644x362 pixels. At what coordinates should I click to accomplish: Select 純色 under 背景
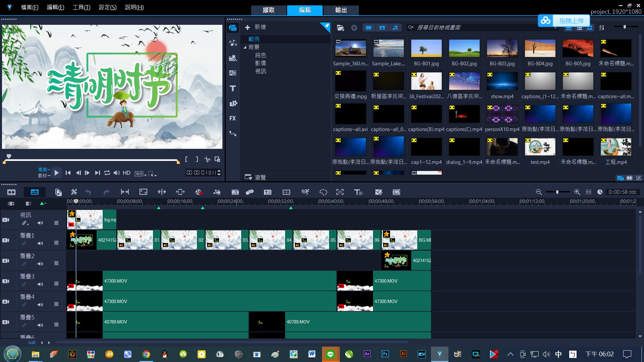[x=261, y=55]
